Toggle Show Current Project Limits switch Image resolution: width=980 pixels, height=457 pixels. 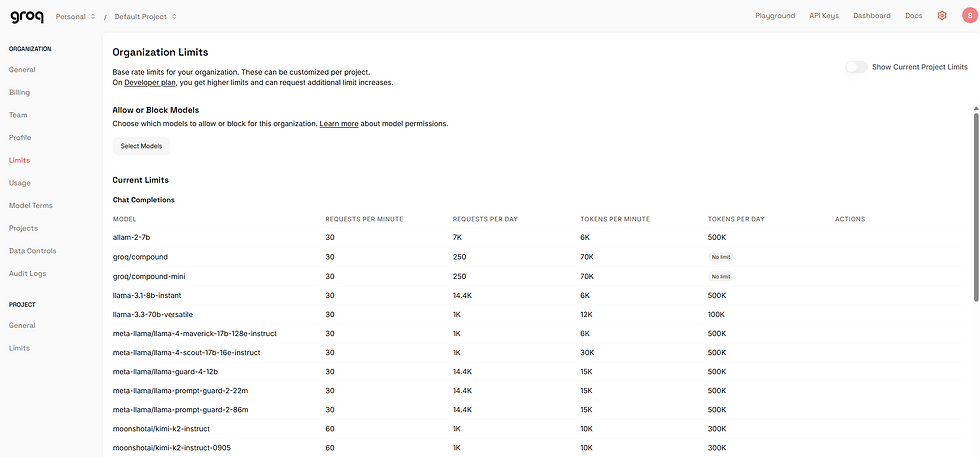(856, 67)
